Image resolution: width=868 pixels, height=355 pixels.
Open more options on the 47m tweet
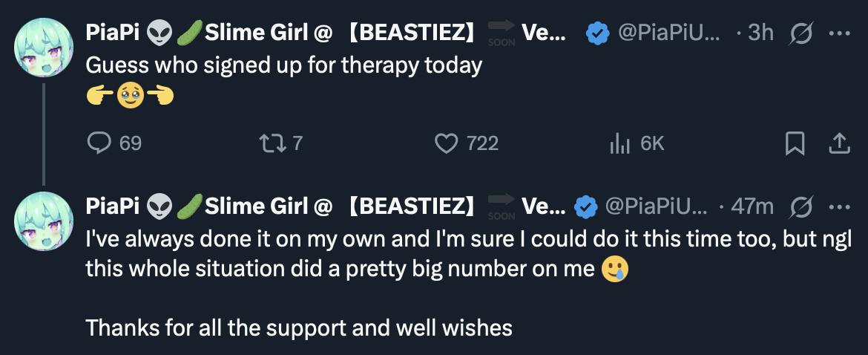pos(839,206)
